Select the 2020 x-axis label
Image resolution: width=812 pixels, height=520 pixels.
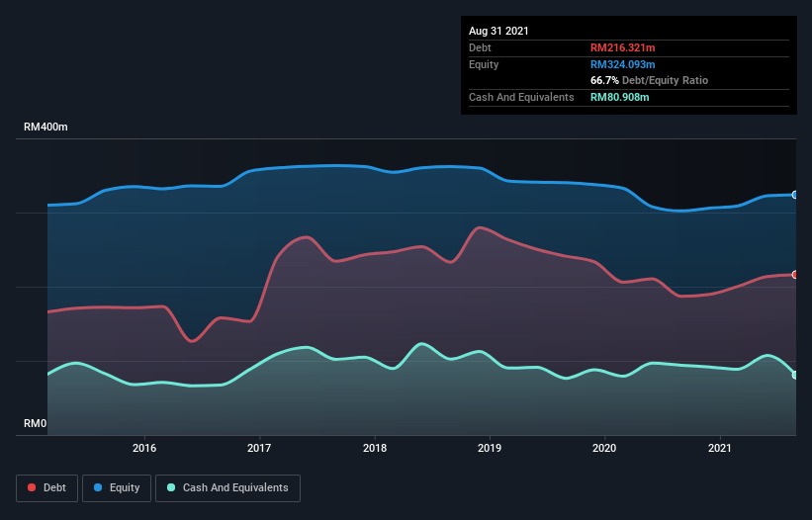(x=604, y=448)
